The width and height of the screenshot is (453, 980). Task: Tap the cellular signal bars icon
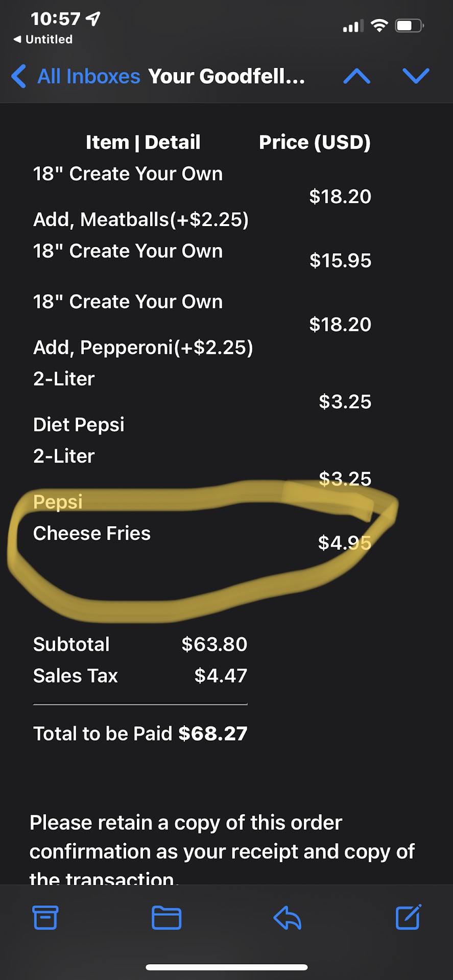coord(353,26)
